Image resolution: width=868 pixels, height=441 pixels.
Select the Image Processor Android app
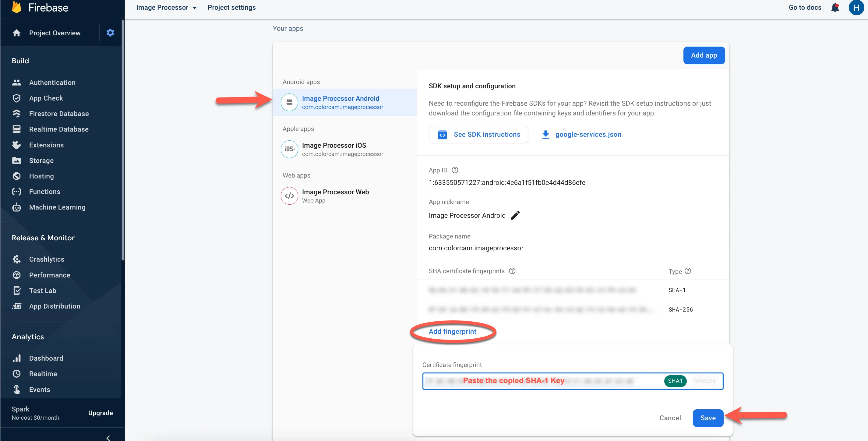pos(344,102)
